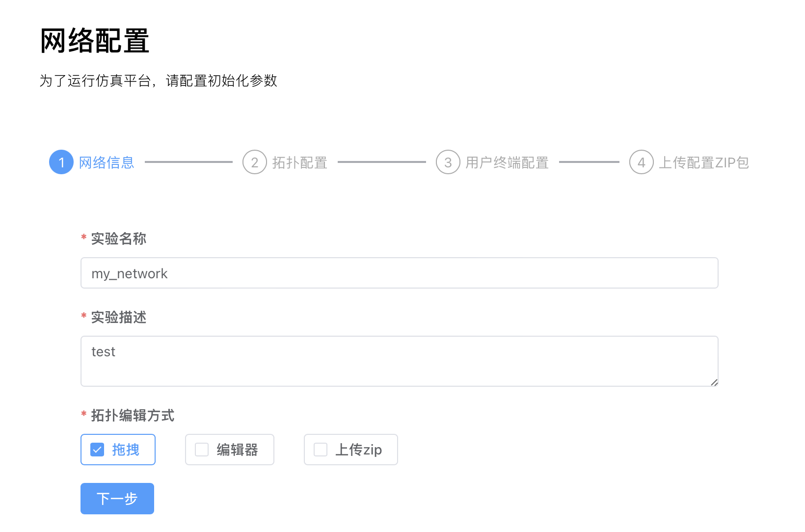Click step 1 circle icon
This screenshot has width=805, height=532.
61,162
